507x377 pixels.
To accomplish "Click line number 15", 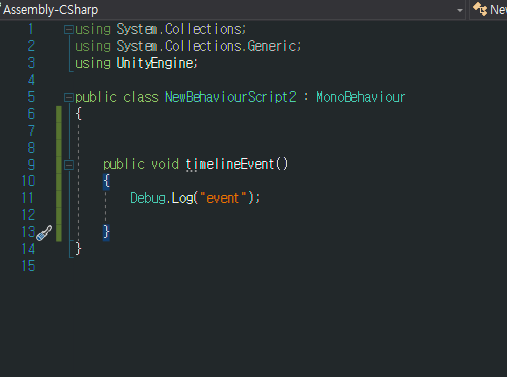I will pos(29,266).
